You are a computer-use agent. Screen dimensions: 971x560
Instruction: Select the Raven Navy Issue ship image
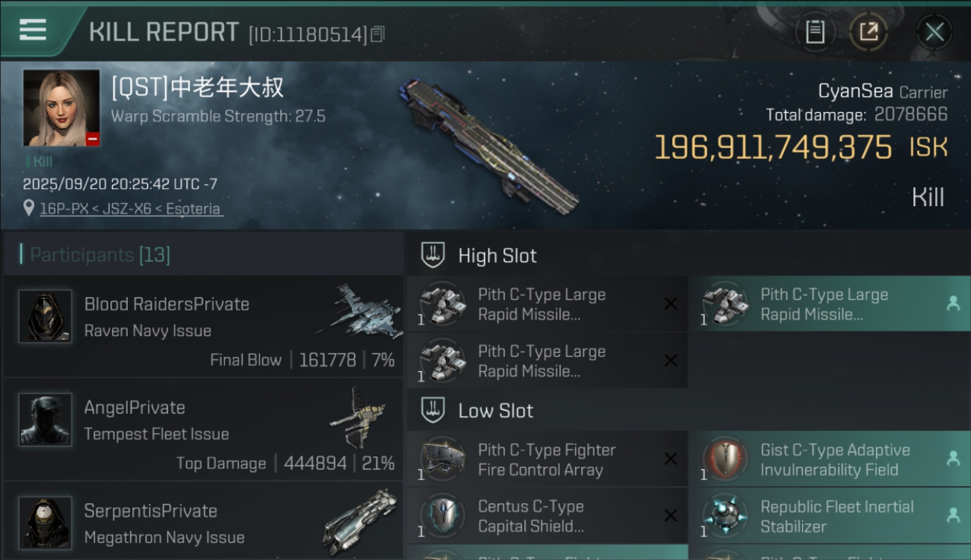359,311
